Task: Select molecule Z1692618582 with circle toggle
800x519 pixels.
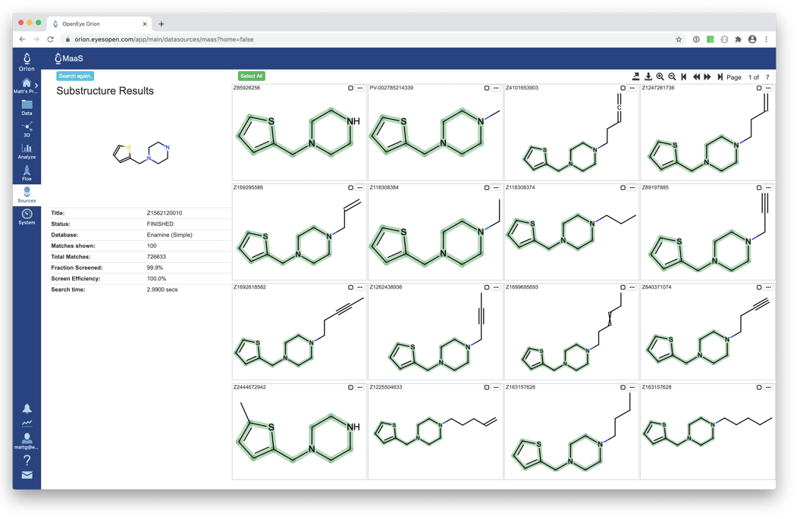Action: tap(351, 287)
